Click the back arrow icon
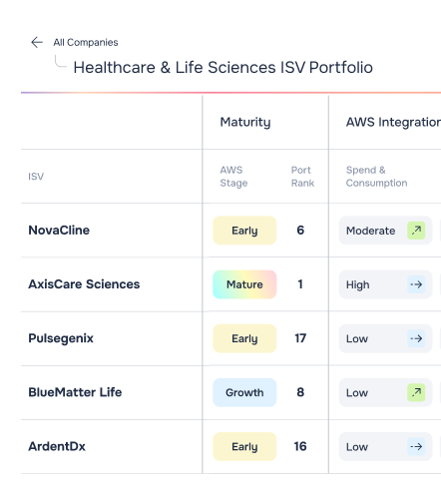The height and width of the screenshot is (504, 441). point(37,42)
